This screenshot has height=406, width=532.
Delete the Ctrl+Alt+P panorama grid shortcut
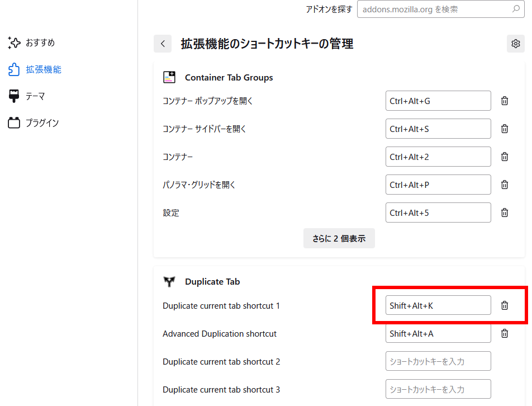[x=505, y=185]
